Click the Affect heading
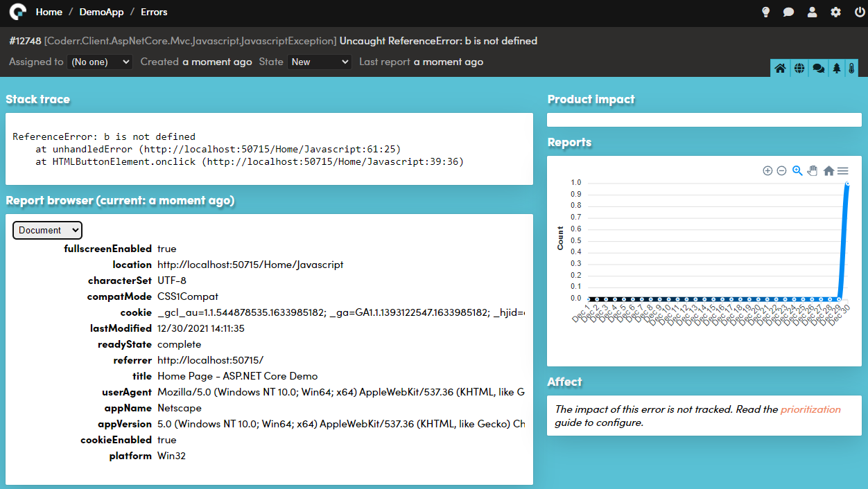The image size is (868, 489). click(565, 382)
